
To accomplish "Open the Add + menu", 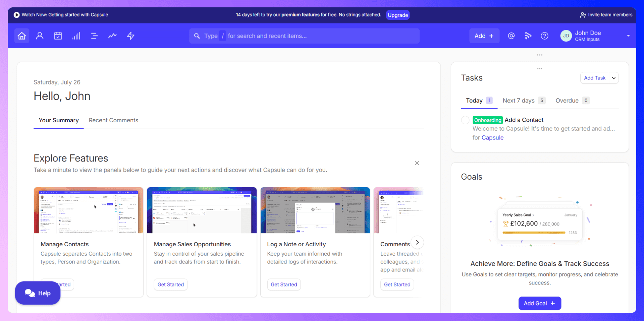I will [x=484, y=36].
